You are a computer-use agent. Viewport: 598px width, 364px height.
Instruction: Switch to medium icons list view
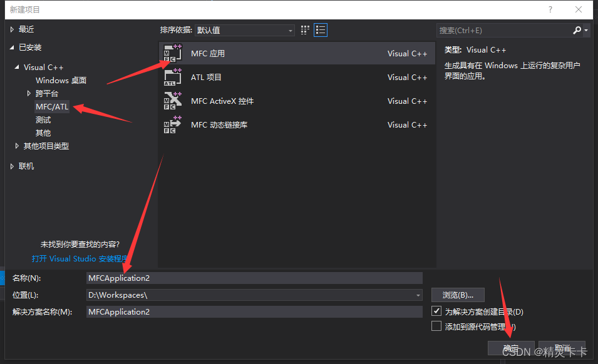click(x=321, y=30)
